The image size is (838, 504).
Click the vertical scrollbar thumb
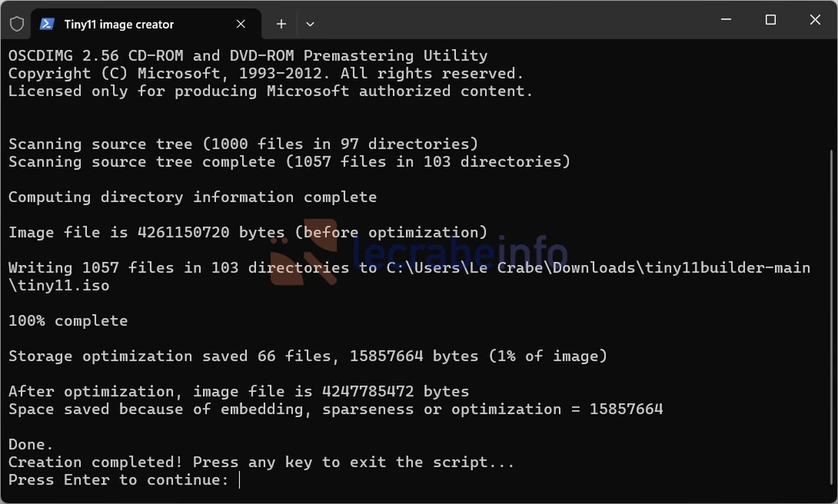tap(831, 321)
